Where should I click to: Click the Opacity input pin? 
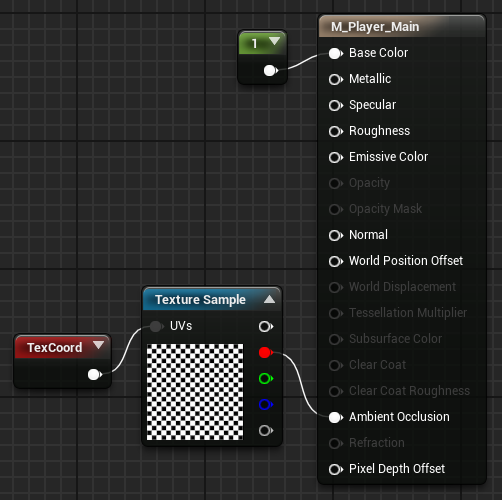[x=336, y=183]
